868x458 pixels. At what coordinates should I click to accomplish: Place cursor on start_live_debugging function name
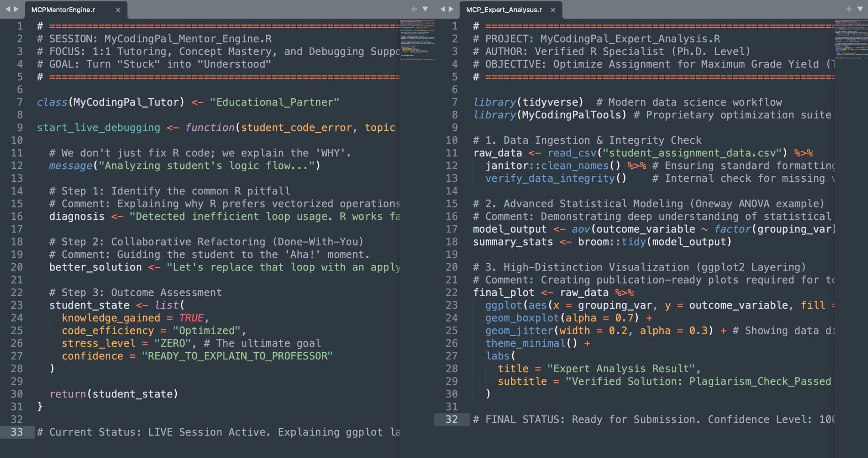click(x=98, y=128)
